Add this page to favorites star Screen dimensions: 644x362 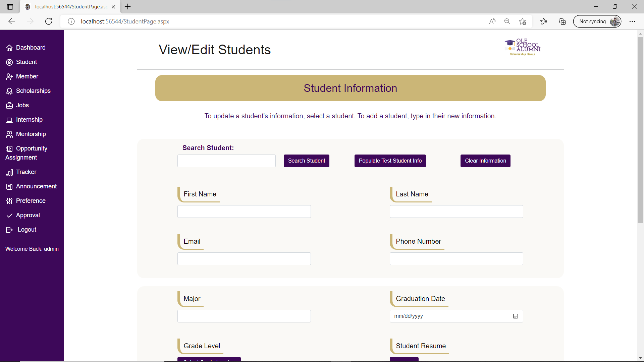[522, 21]
